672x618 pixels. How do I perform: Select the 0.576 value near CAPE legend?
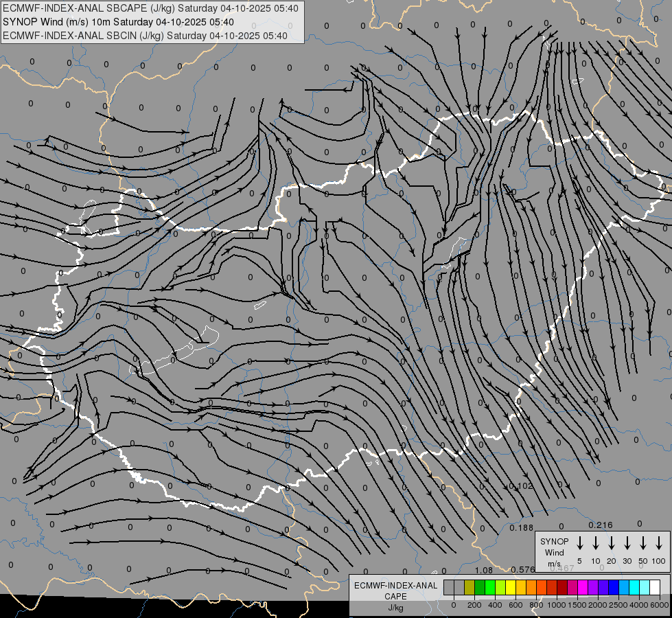[x=523, y=570]
